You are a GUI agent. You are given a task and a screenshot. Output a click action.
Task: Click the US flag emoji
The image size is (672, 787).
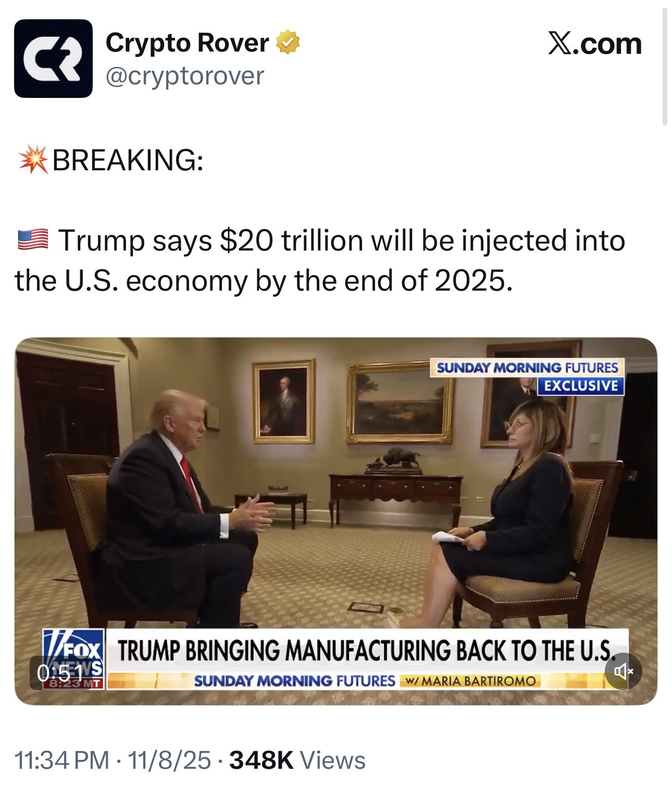pos(33,241)
